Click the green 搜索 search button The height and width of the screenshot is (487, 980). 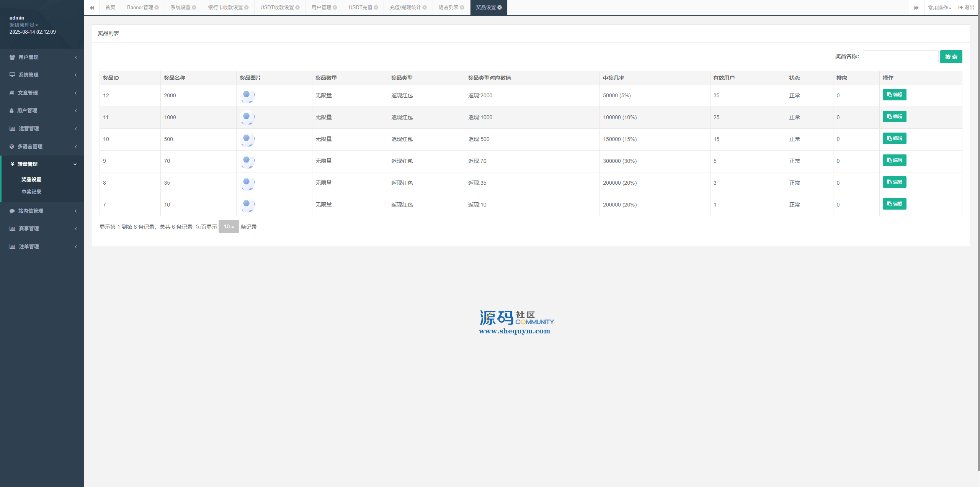click(x=951, y=57)
